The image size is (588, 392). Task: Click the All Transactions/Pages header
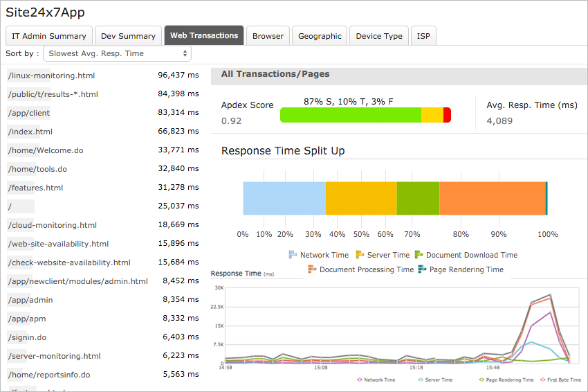[x=275, y=74]
